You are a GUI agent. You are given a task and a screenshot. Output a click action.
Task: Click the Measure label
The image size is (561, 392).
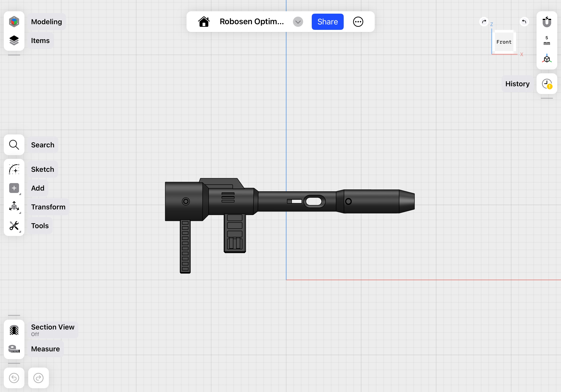coord(45,349)
